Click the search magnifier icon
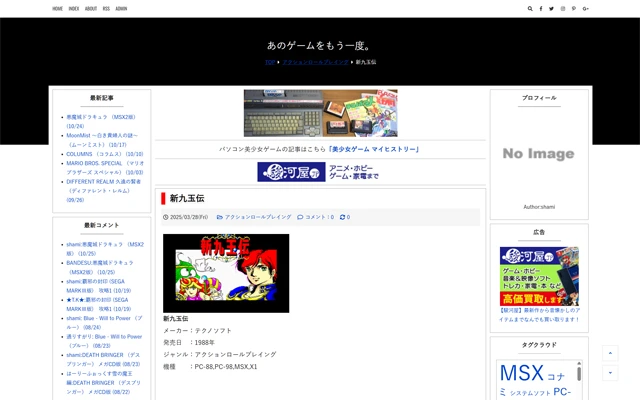The width and height of the screenshot is (640, 400). click(x=530, y=8)
